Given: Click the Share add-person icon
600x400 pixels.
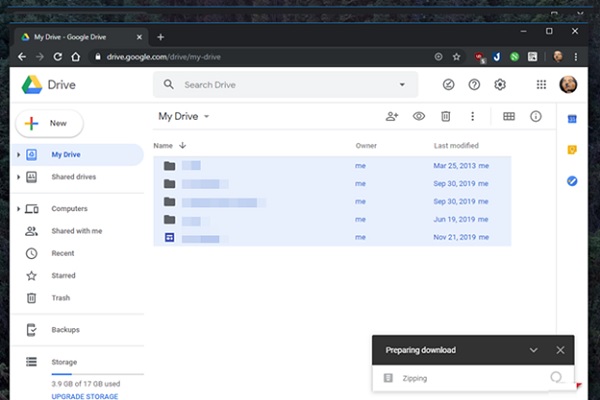Looking at the screenshot, I should click(x=392, y=116).
